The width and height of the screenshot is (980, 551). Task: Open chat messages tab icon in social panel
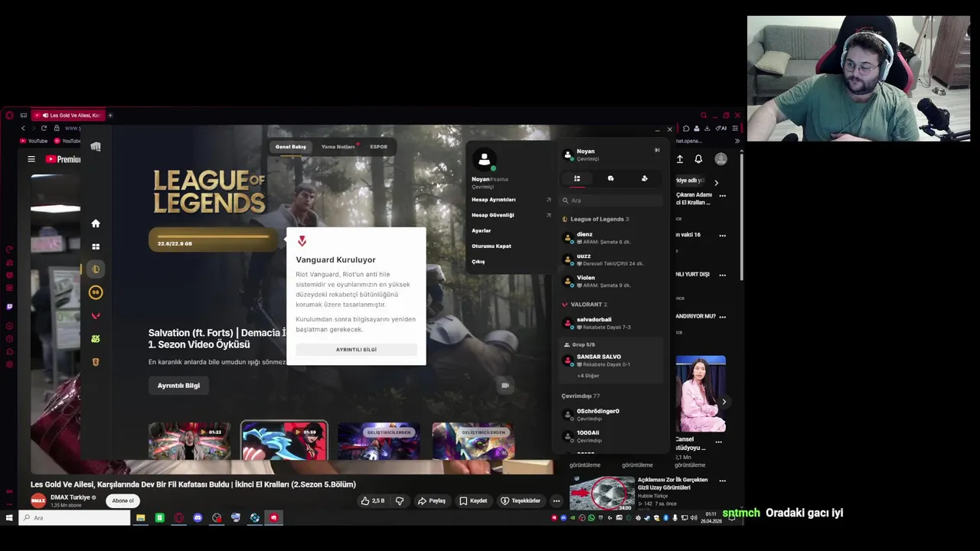611,178
